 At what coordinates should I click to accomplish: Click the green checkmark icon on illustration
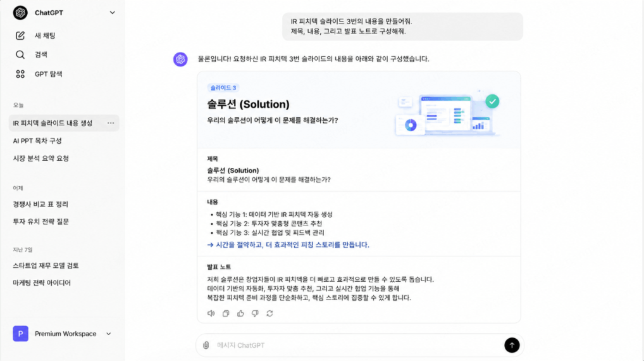[x=492, y=101]
